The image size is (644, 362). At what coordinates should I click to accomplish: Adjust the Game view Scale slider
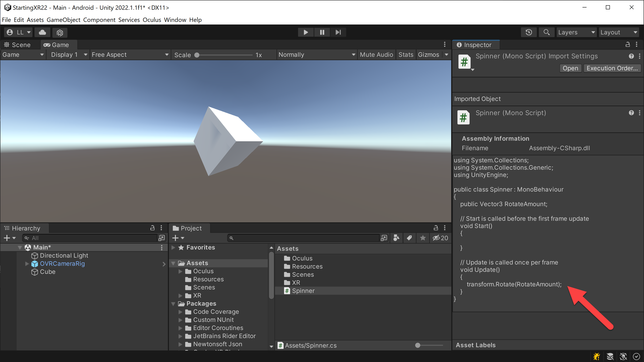[x=224, y=55]
